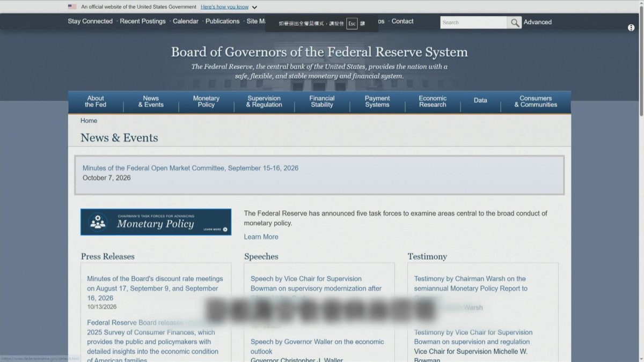Expand the "Here's how you know" chevron
644x362 pixels.
pos(254,8)
